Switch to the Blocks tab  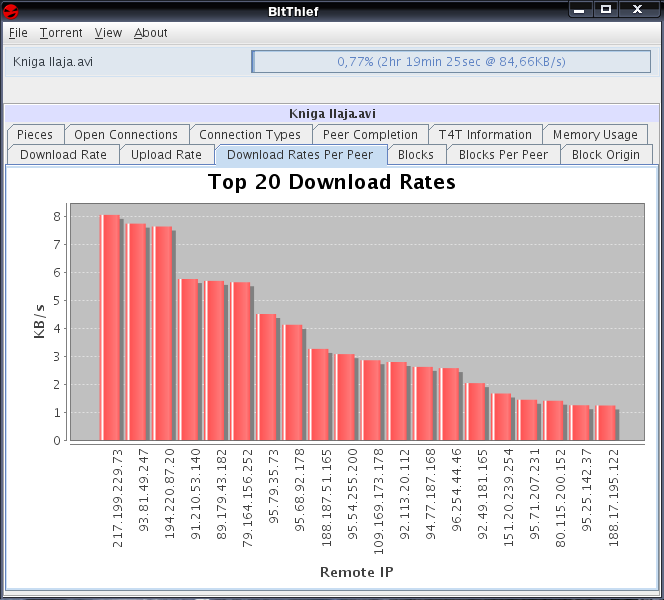(416, 155)
